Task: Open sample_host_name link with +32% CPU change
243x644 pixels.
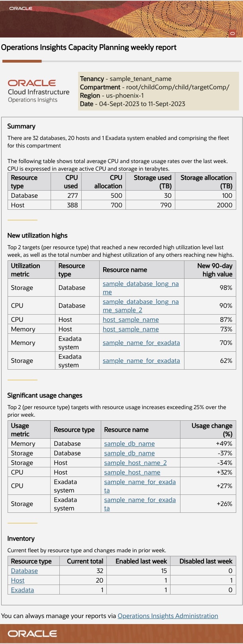Action: pyautogui.click(x=132, y=472)
